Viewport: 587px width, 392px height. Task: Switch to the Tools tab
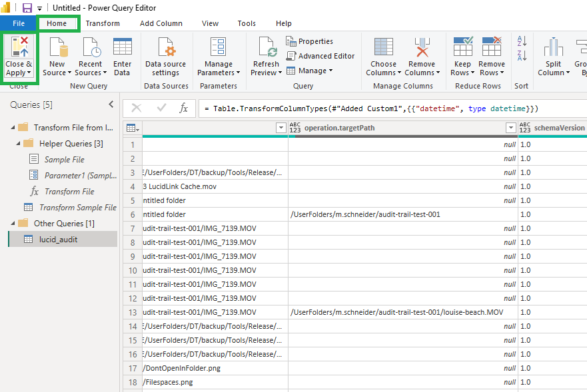pyautogui.click(x=247, y=23)
